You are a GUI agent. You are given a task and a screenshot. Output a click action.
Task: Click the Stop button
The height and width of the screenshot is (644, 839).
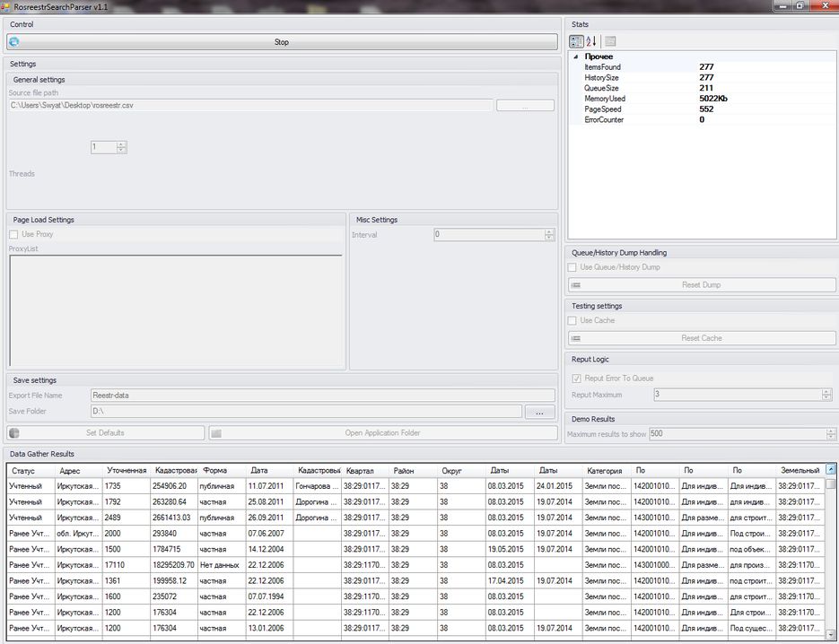pyautogui.click(x=282, y=42)
